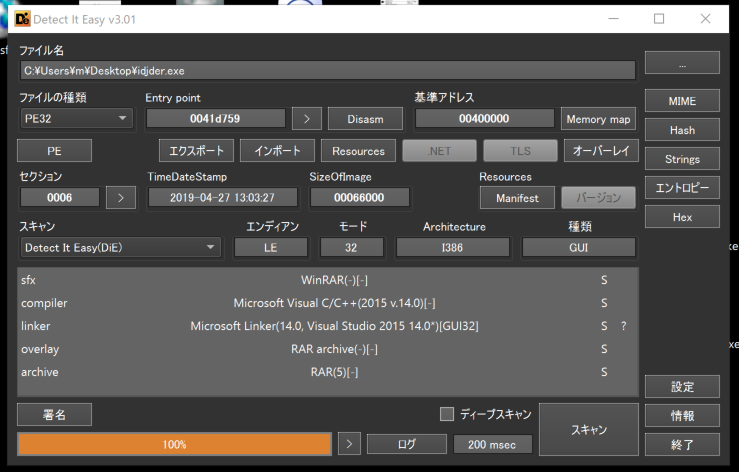
Task: Click the base address 00400000 field
Action: point(484,118)
